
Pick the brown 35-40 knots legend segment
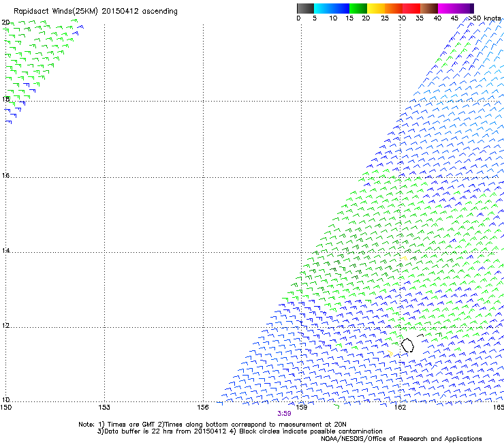pyautogui.click(x=429, y=8)
